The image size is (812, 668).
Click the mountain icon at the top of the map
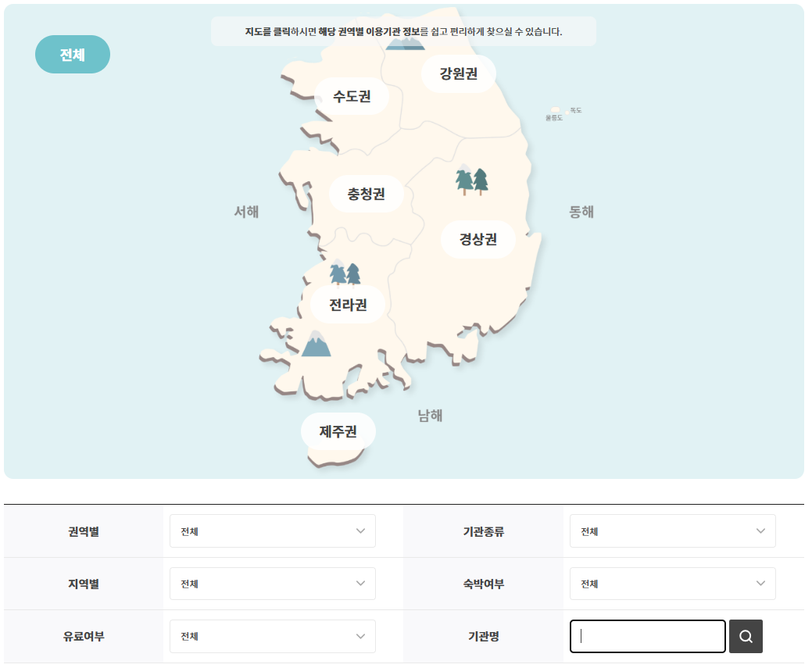pyautogui.click(x=406, y=45)
